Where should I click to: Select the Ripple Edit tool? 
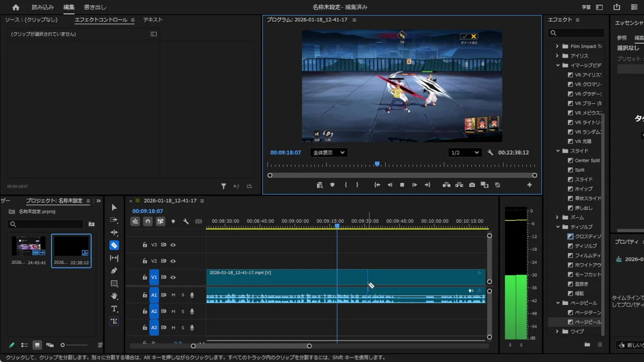point(114,233)
